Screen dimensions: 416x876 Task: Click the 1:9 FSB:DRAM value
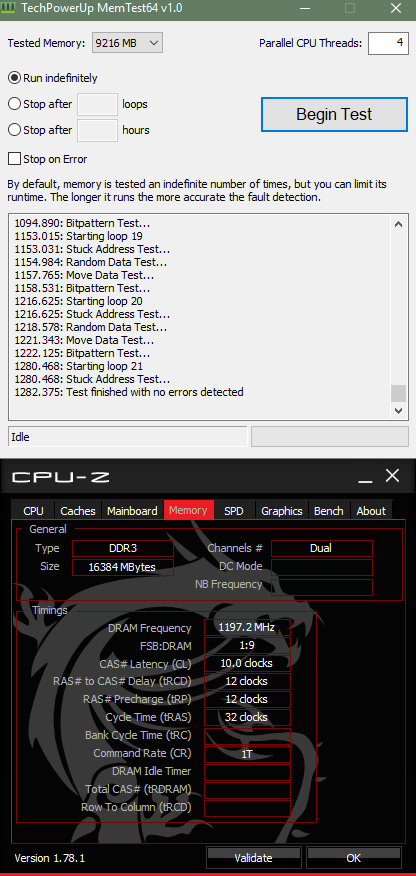pyautogui.click(x=248, y=645)
